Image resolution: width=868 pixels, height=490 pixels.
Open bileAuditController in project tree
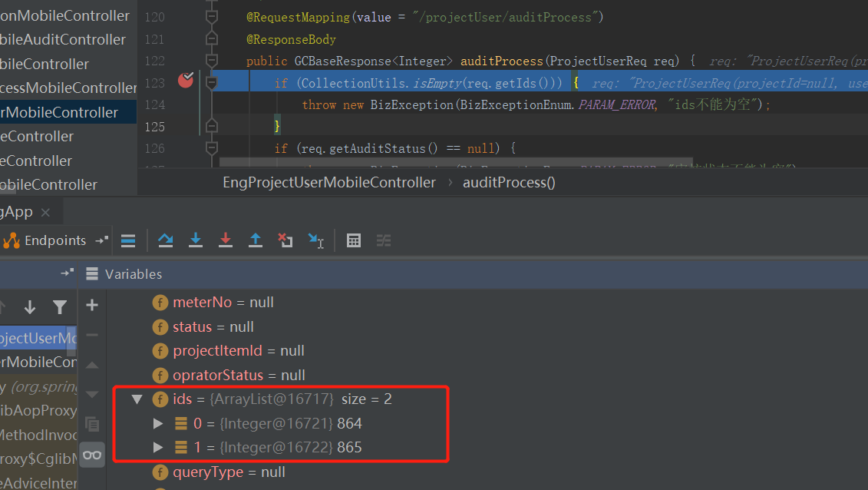point(63,40)
